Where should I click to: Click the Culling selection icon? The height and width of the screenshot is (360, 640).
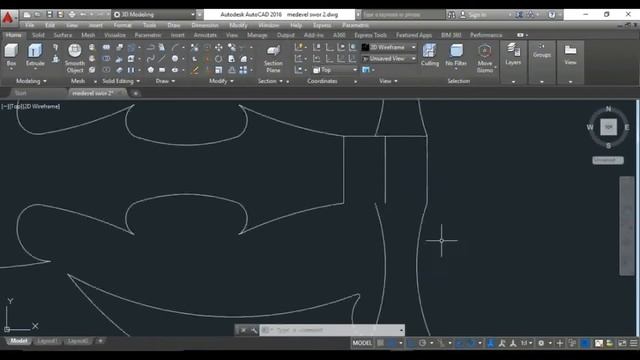pos(429,55)
